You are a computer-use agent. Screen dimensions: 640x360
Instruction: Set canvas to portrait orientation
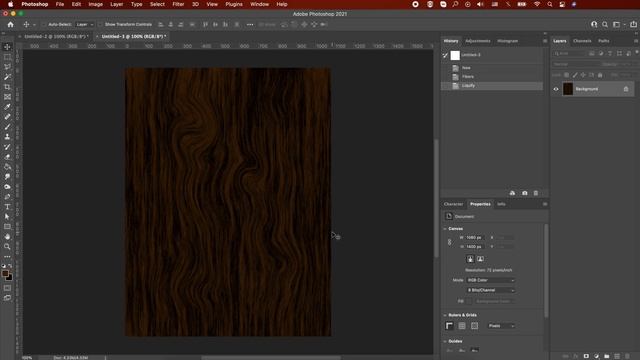pyautogui.click(x=470, y=259)
